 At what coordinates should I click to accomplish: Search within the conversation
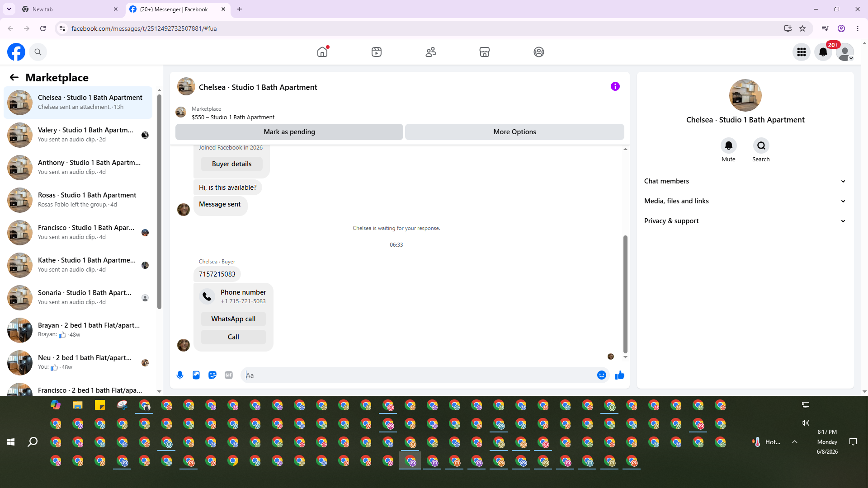tap(761, 145)
